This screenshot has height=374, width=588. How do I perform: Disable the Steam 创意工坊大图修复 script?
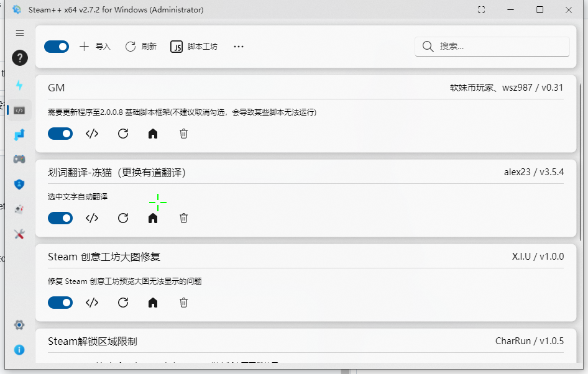(x=60, y=303)
